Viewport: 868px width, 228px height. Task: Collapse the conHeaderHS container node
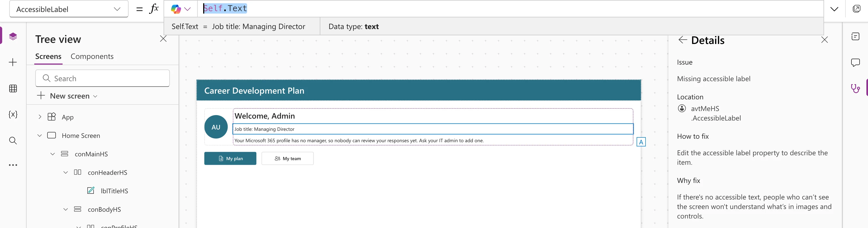click(x=66, y=172)
